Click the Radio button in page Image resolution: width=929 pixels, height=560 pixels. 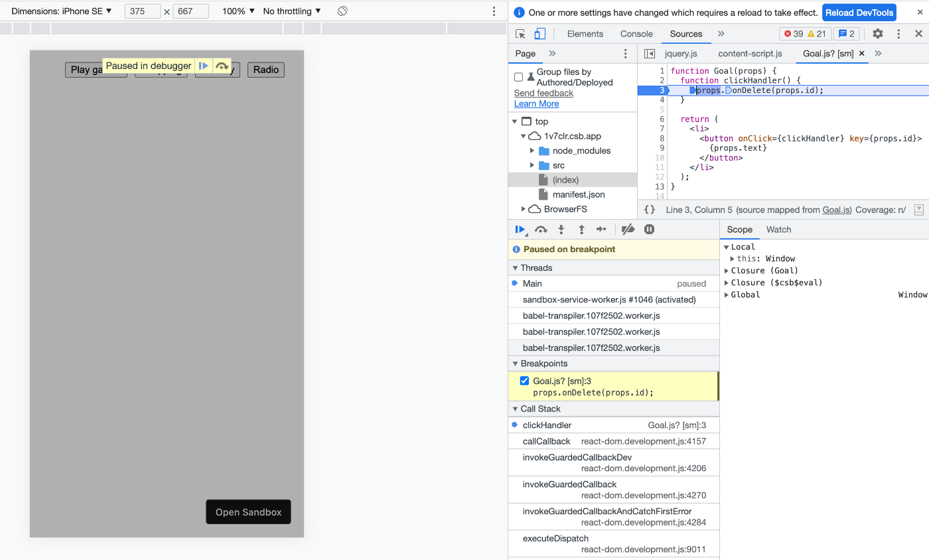(266, 70)
